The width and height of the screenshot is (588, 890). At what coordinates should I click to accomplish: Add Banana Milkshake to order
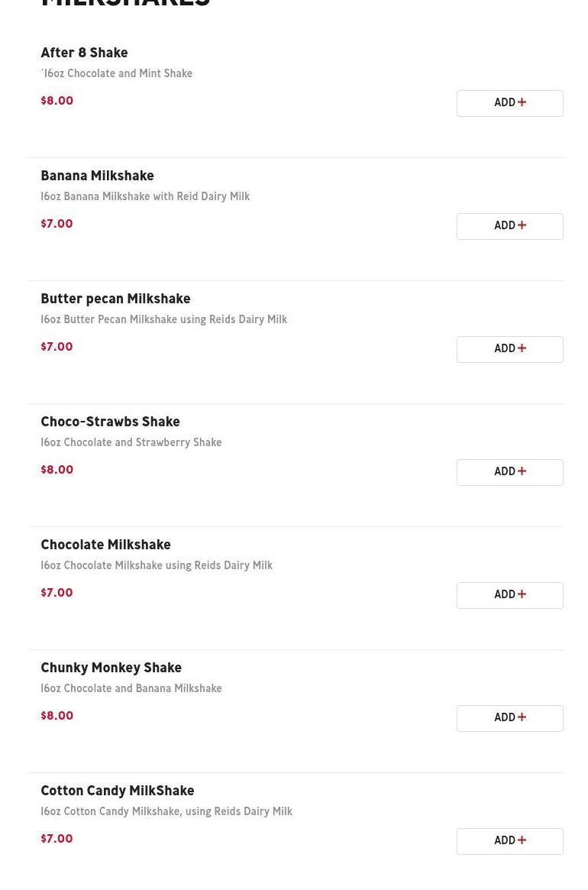coord(509,226)
